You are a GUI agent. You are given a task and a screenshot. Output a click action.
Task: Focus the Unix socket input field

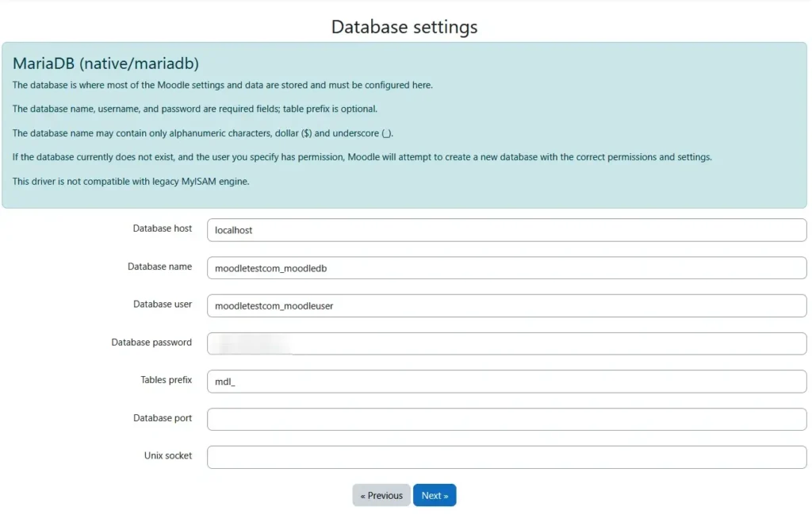point(505,456)
